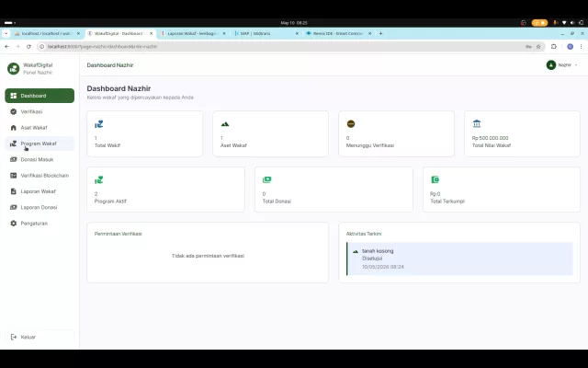Click the tanah kosong activity icon
The height and width of the screenshot is (368, 588).
[x=356, y=251]
